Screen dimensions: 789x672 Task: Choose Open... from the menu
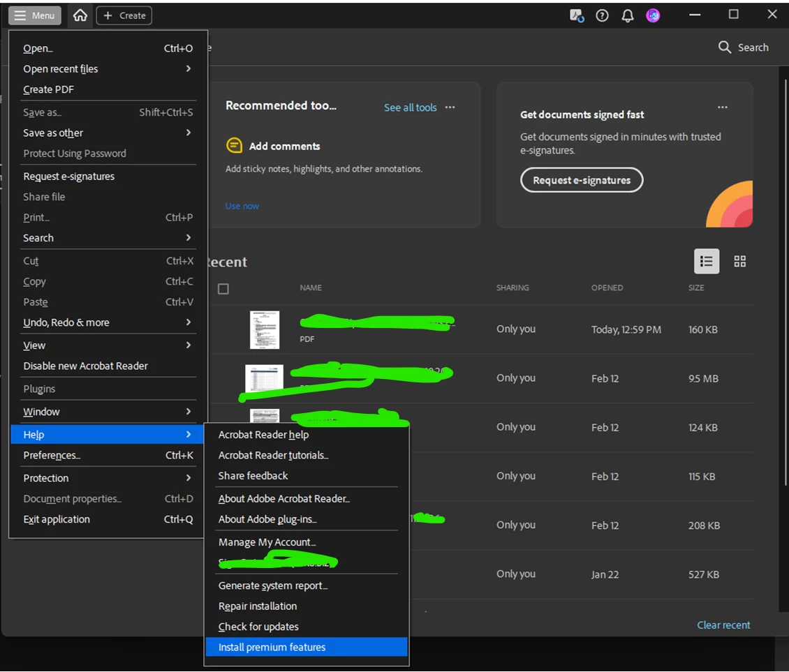pos(108,48)
